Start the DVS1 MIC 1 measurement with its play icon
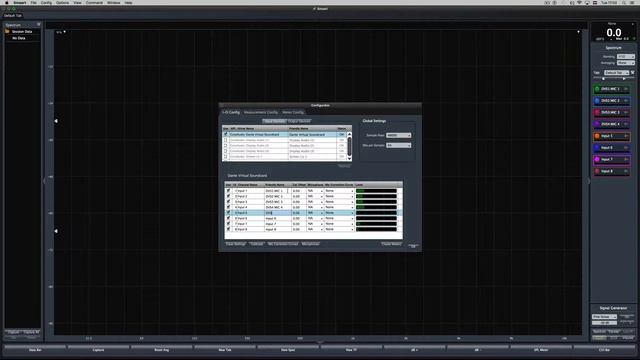 626,89
